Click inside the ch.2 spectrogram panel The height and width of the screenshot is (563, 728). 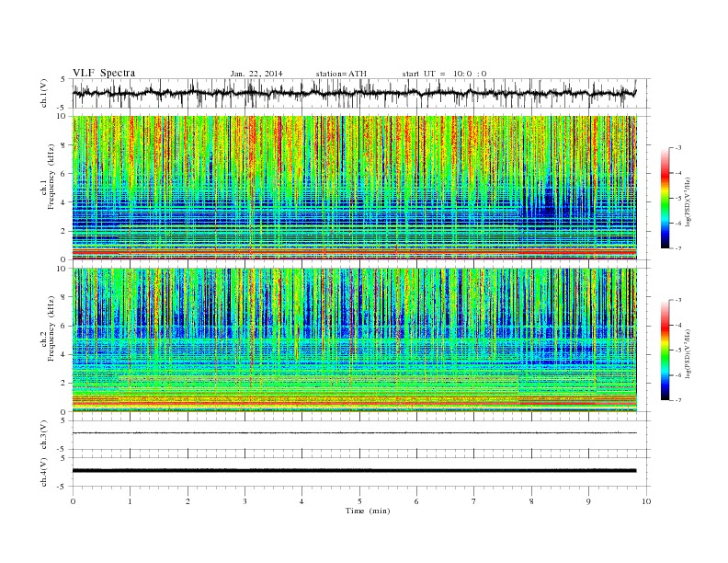click(354, 340)
